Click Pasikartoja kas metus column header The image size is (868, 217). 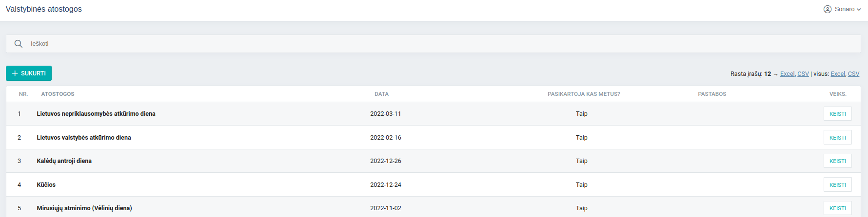coord(584,94)
